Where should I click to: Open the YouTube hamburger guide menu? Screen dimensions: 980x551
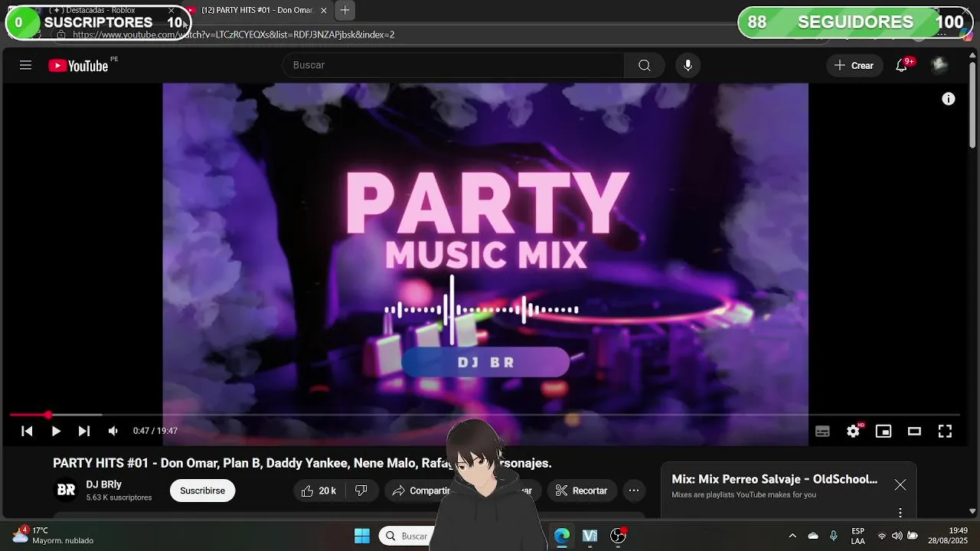point(25,65)
